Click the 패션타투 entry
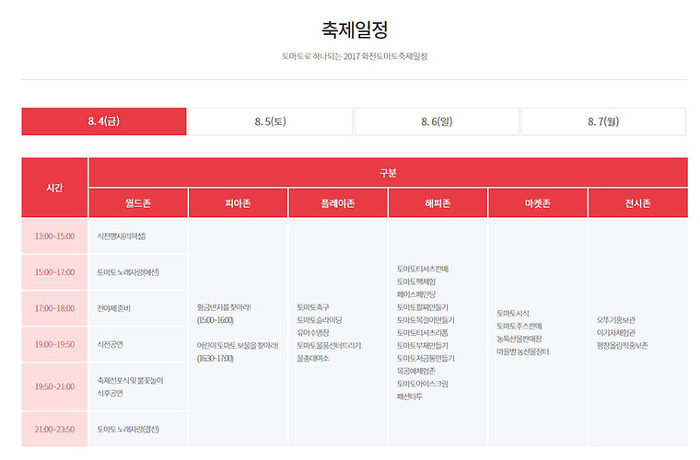700x460 pixels. pyautogui.click(x=410, y=397)
